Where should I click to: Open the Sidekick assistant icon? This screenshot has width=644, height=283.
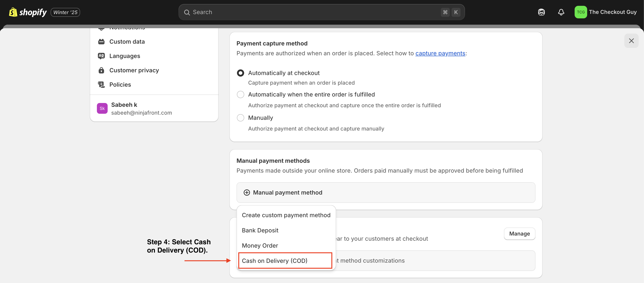[x=541, y=12]
